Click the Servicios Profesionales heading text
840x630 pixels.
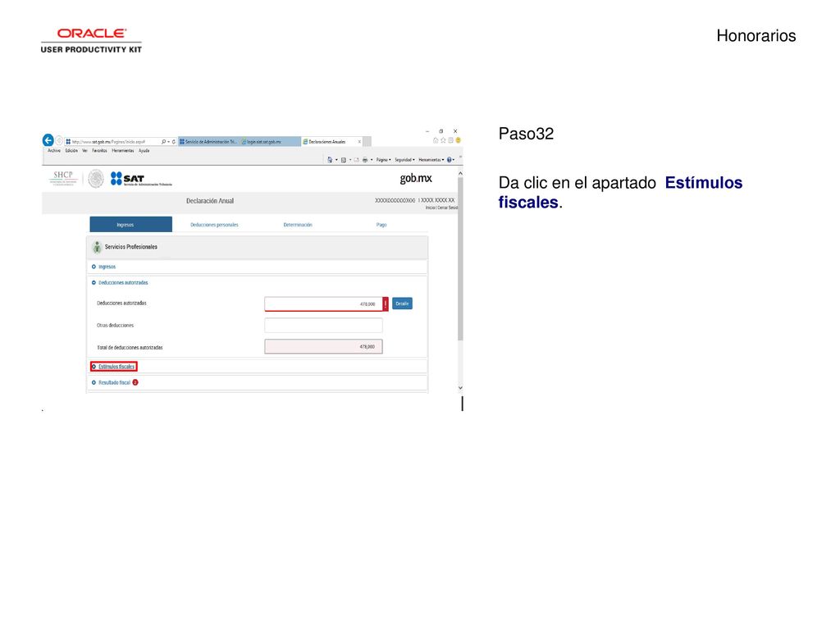pos(131,247)
